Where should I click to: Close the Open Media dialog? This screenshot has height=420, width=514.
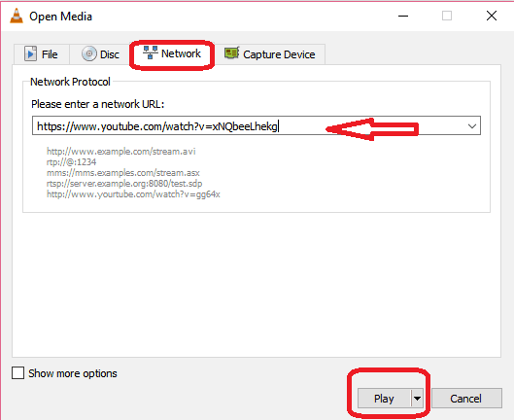pyautogui.click(x=492, y=16)
